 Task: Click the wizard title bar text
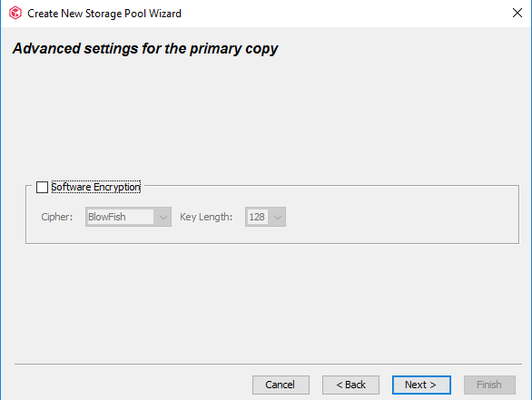[x=104, y=14]
